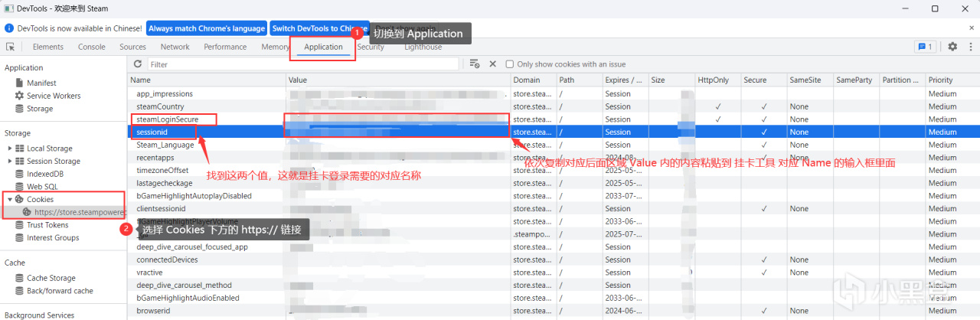Click Always match Chrome's language button

pyautogui.click(x=205, y=28)
